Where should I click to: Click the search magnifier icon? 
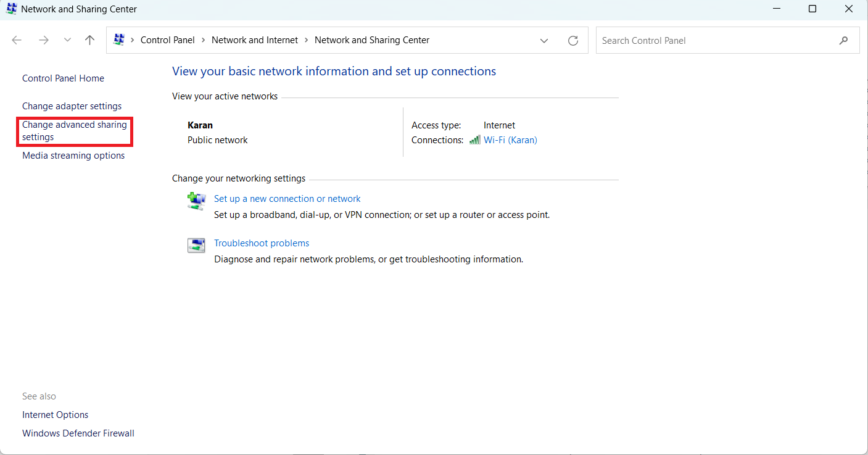coord(843,41)
